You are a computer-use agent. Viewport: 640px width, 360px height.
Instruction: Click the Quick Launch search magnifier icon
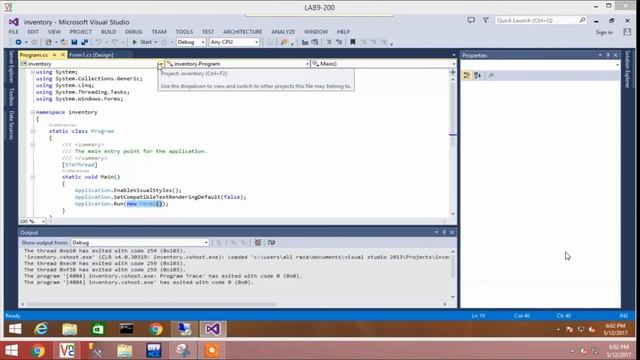[582, 20]
